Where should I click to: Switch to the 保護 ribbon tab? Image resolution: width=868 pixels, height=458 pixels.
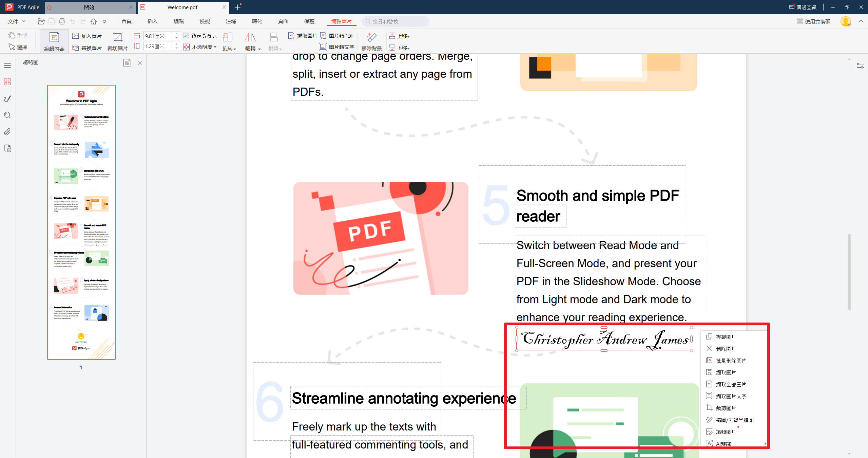tap(309, 21)
